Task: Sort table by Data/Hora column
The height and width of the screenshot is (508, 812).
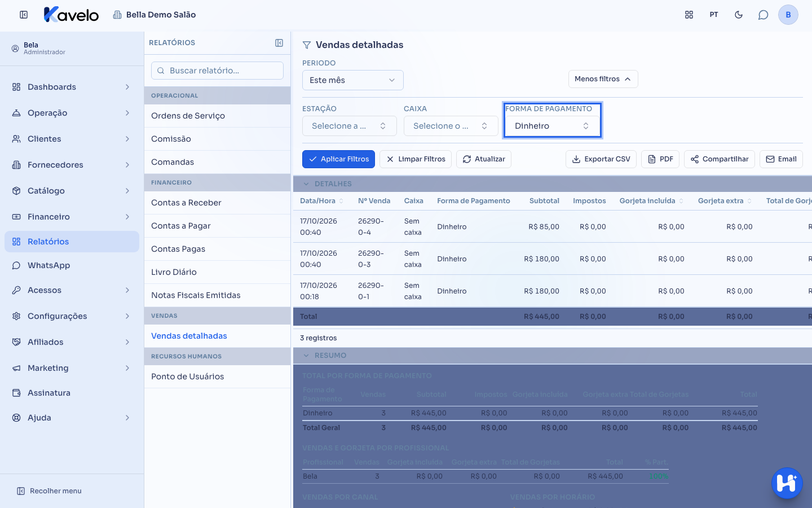Action: point(321,201)
